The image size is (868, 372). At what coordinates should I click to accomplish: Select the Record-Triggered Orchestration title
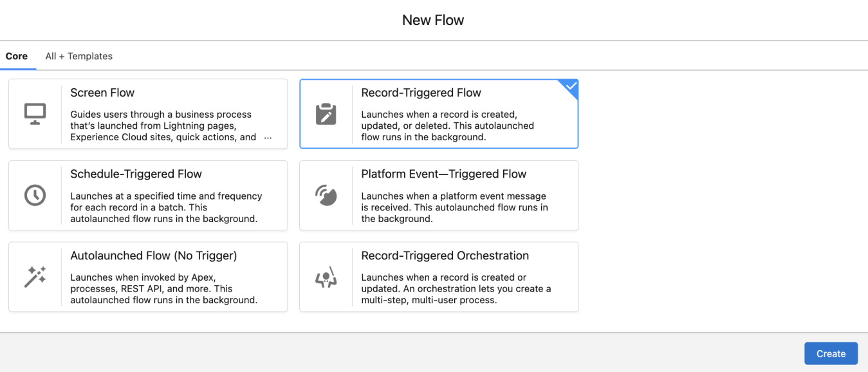(445, 256)
